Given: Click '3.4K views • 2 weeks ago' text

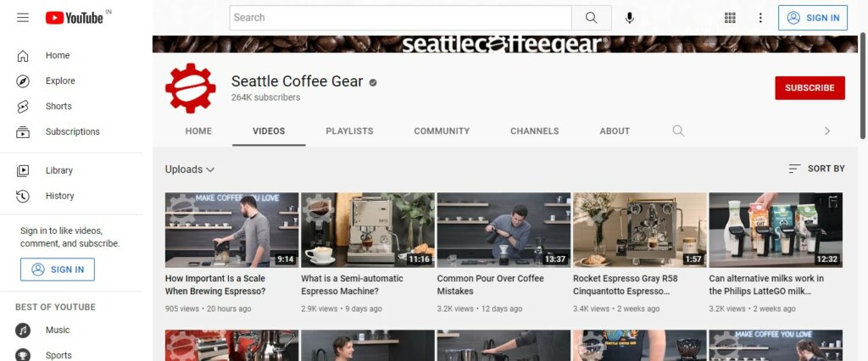Looking at the screenshot, I should point(616,309).
